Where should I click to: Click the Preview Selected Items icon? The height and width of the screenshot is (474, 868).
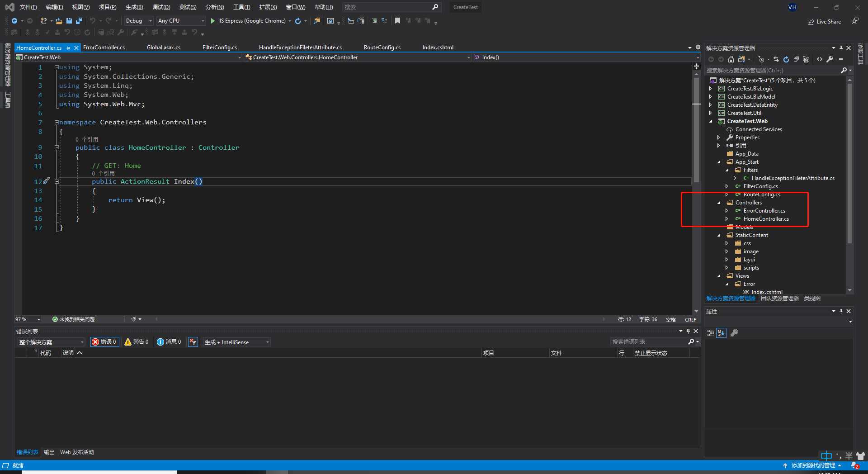[x=840, y=59]
